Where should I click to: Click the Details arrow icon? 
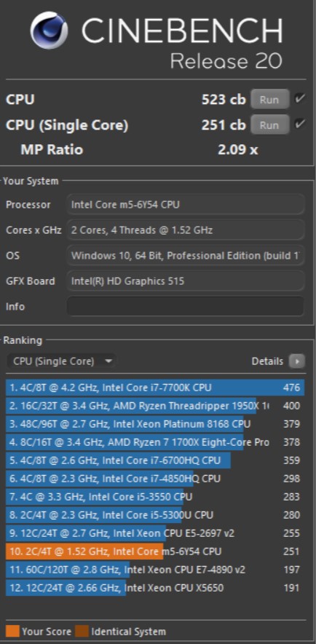pos(297,361)
